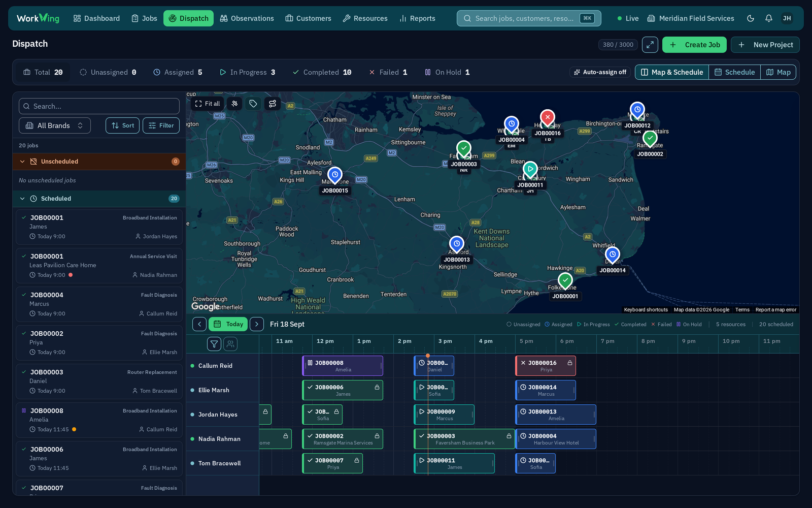
Task: Open Meridian Field Services organization switcher
Action: tap(691, 18)
